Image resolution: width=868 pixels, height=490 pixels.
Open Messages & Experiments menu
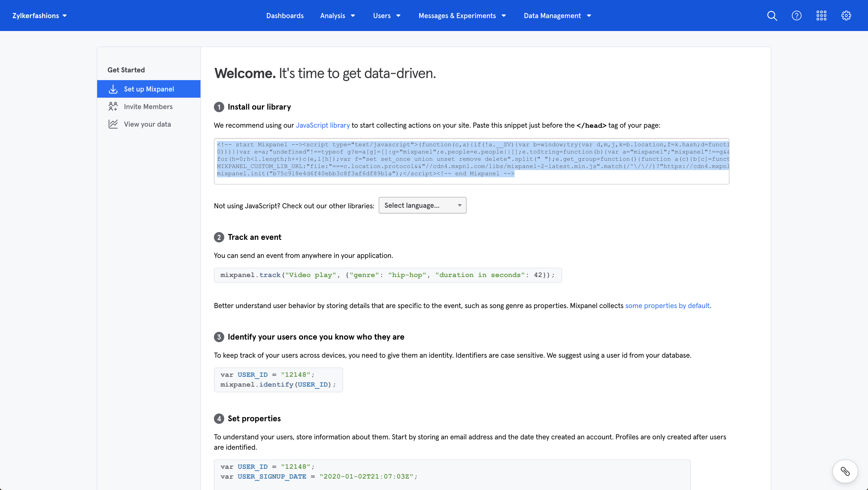462,16
